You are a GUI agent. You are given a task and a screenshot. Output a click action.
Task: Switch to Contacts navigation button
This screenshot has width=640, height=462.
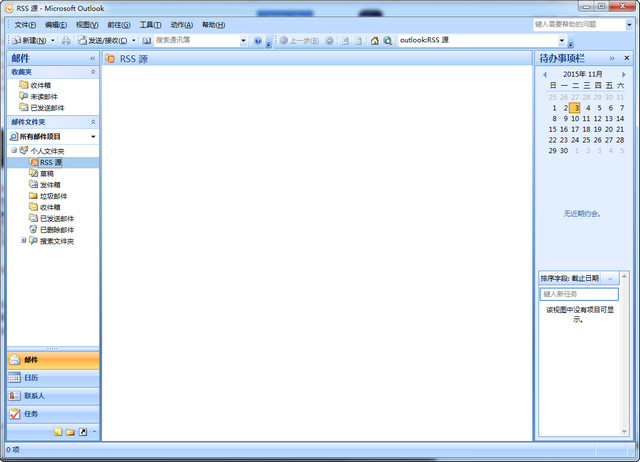point(53,396)
